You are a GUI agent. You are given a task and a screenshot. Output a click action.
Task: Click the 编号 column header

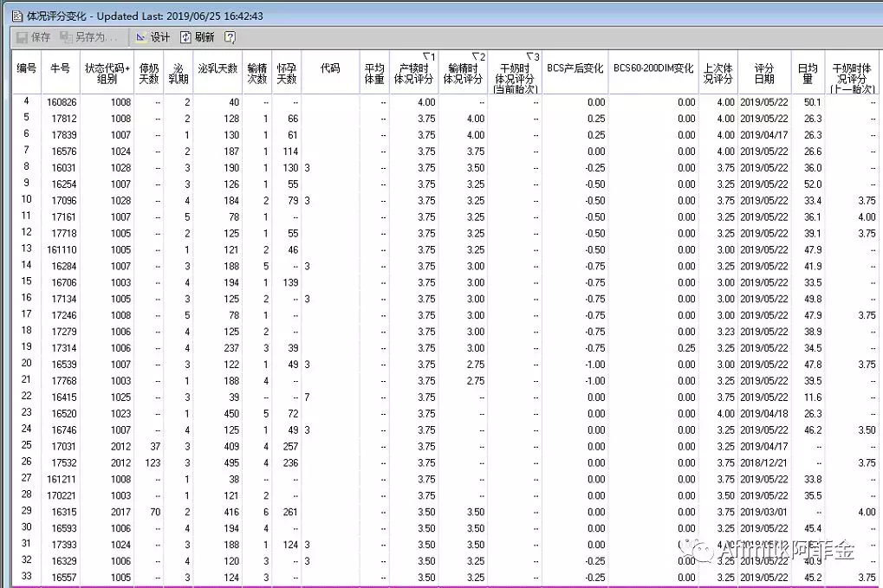pos(27,73)
